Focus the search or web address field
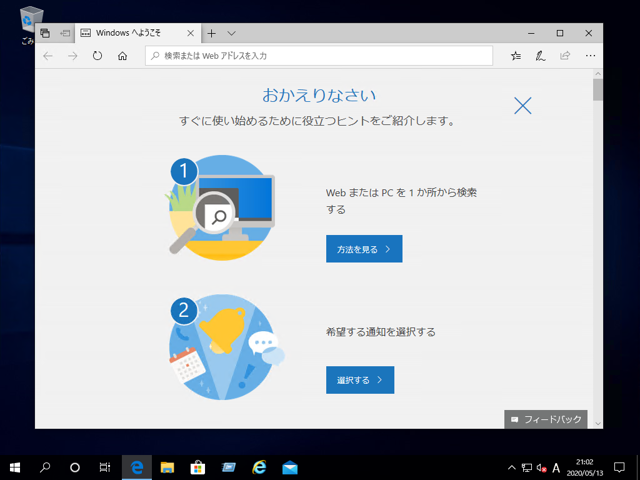 (319, 56)
